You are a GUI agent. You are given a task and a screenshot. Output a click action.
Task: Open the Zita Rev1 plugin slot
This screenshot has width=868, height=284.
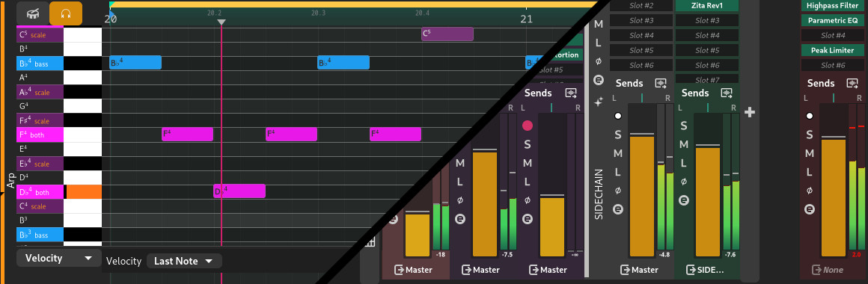point(707,5)
